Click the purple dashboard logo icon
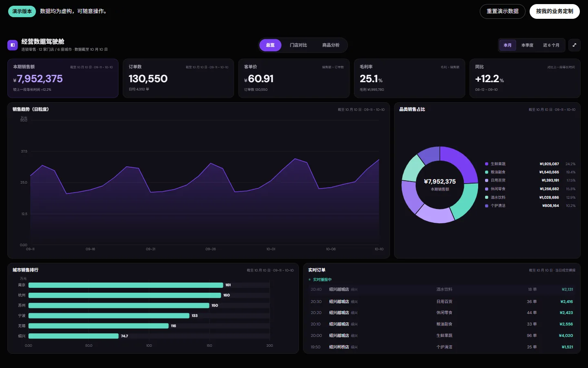The image size is (588, 368). [x=13, y=45]
